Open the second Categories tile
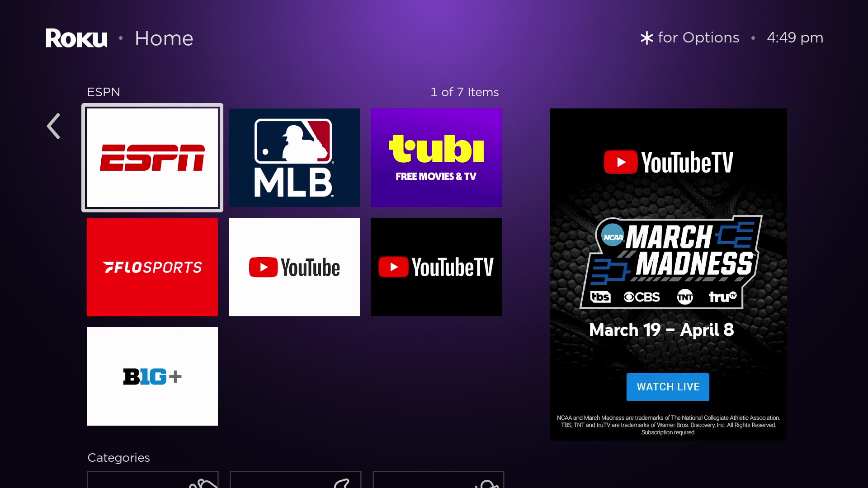This screenshot has width=868, height=488. coord(296,479)
